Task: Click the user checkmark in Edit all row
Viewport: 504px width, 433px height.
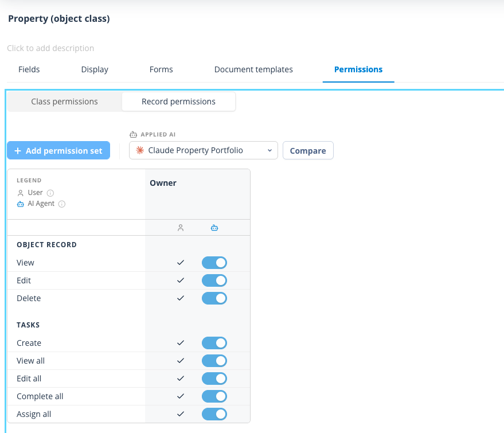Action: coord(181,379)
